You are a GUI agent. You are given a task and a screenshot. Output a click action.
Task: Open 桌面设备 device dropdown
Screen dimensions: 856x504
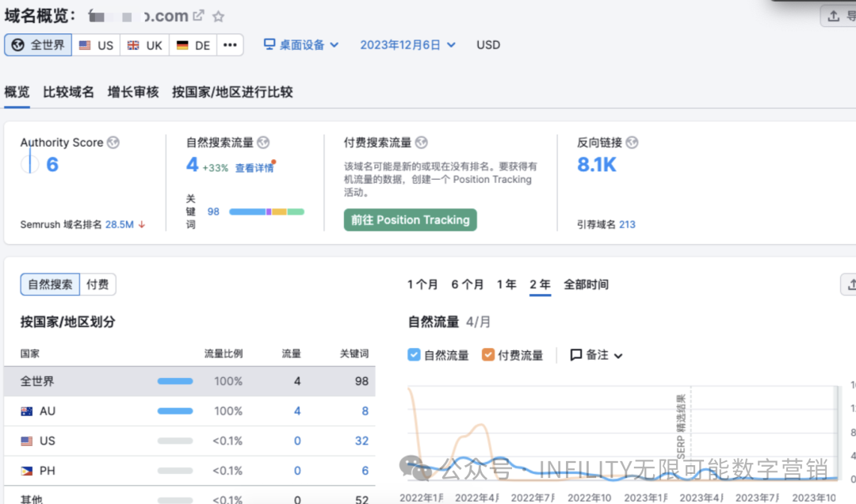(301, 45)
